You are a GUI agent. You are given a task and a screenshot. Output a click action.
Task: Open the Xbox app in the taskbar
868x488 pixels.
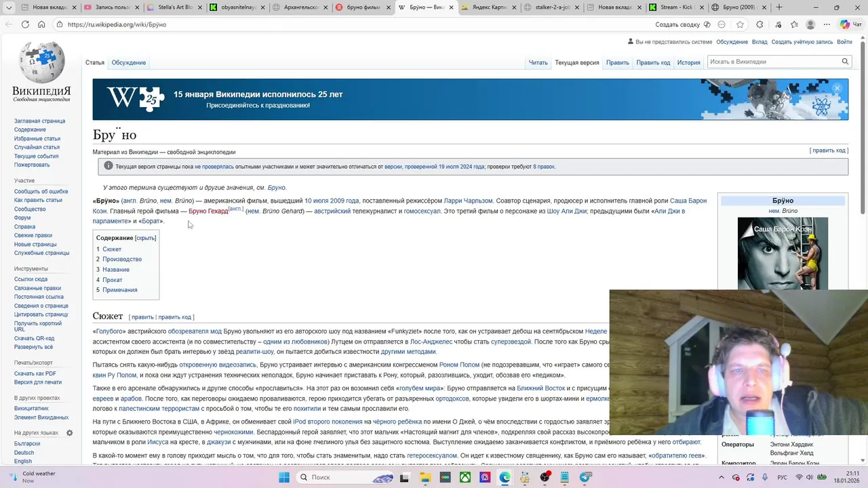[465, 477]
